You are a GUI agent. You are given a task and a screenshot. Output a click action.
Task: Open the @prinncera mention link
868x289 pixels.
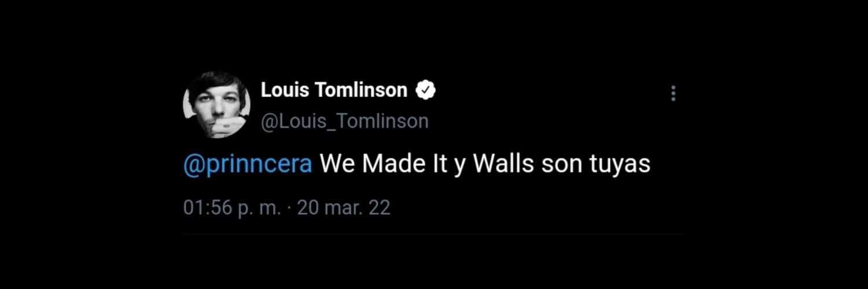tap(248, 165)
